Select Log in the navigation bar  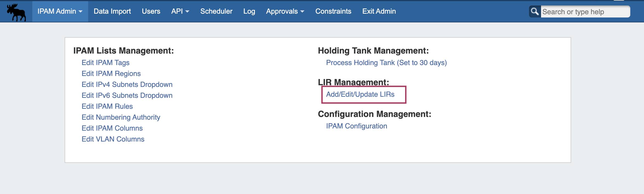[x=249, y=11]
